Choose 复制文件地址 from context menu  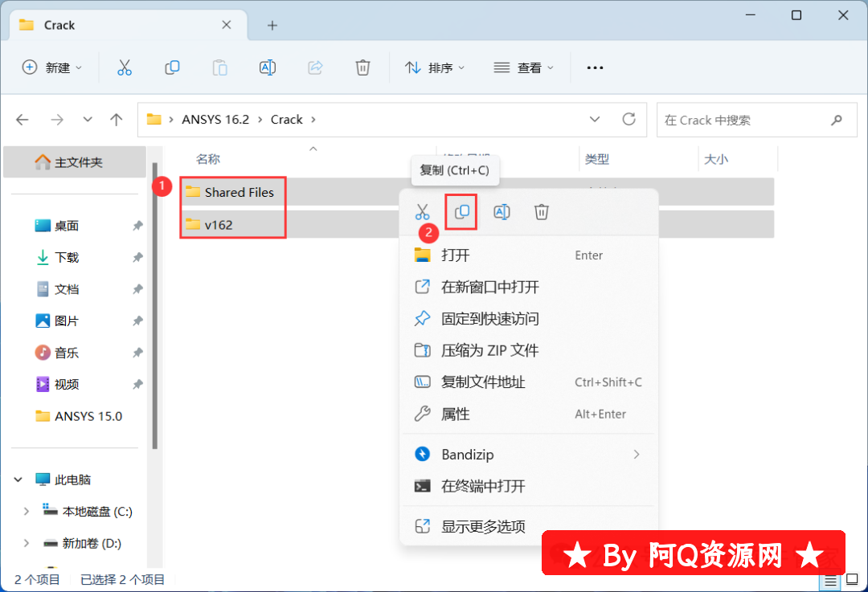tap(529, 382)
